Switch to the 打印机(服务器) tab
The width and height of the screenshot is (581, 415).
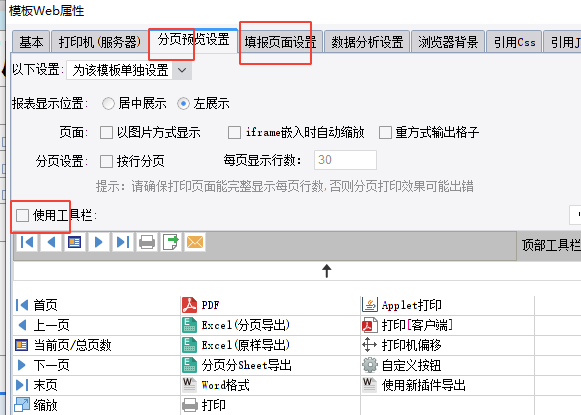[100, 42]
